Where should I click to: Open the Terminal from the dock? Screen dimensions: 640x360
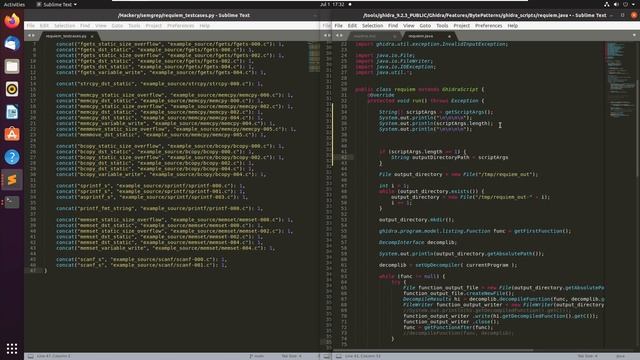tap(12, 202)
